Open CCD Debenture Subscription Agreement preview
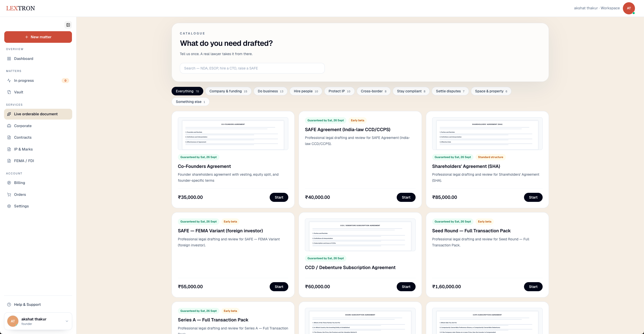The height and width of the screenshot is (334, 644). [360, 235]
